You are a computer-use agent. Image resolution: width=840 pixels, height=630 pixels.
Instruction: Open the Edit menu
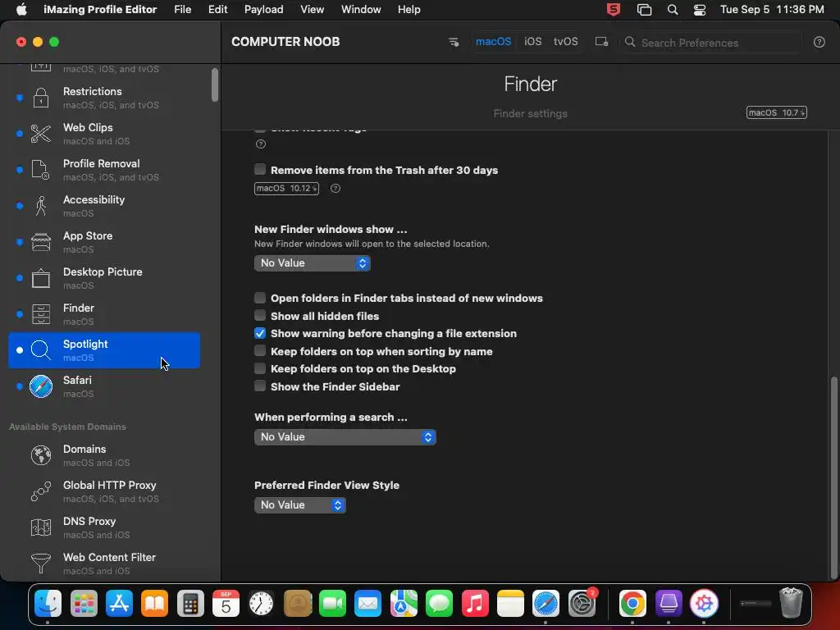(x=217, y=10)
